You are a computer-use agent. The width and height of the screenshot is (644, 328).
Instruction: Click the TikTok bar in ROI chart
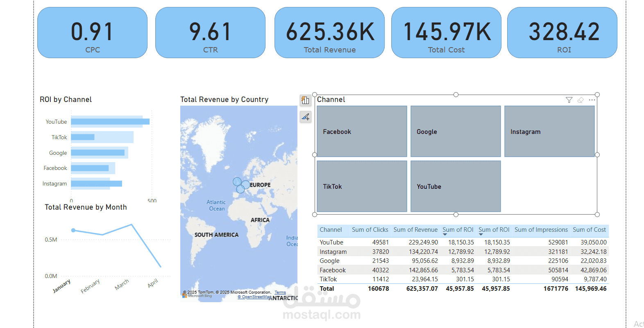tap(83, 137)
